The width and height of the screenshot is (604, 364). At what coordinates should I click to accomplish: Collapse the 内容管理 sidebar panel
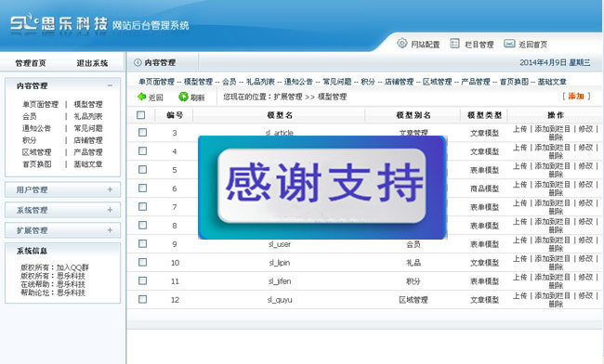click(111, 85)
